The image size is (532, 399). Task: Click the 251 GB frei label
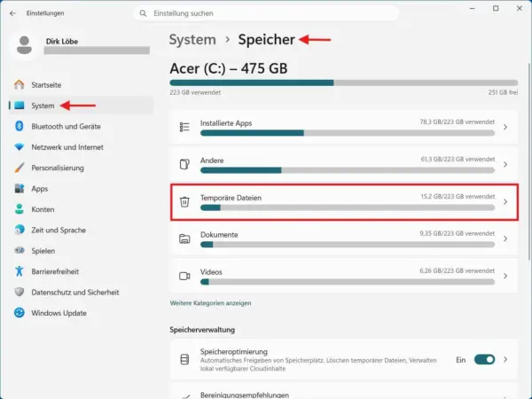point(503,92)
